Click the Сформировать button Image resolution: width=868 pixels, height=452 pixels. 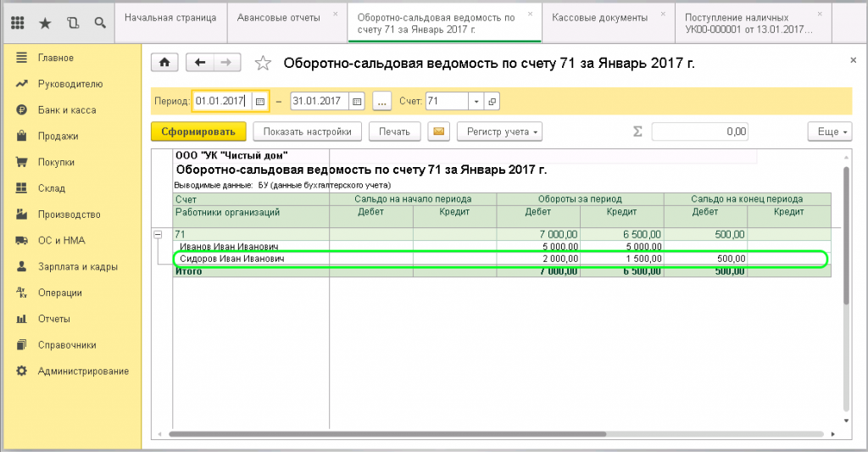point(198,131)
